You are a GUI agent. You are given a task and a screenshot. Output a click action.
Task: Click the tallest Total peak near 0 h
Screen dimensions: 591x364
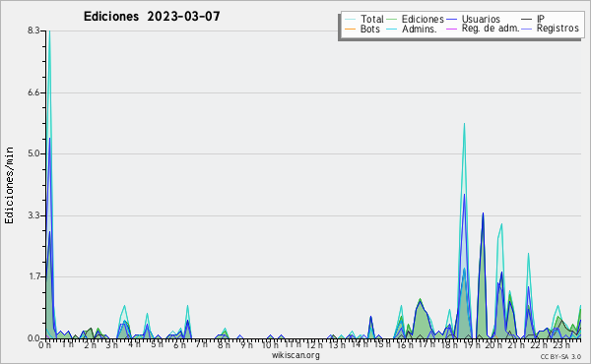(49, 31)
